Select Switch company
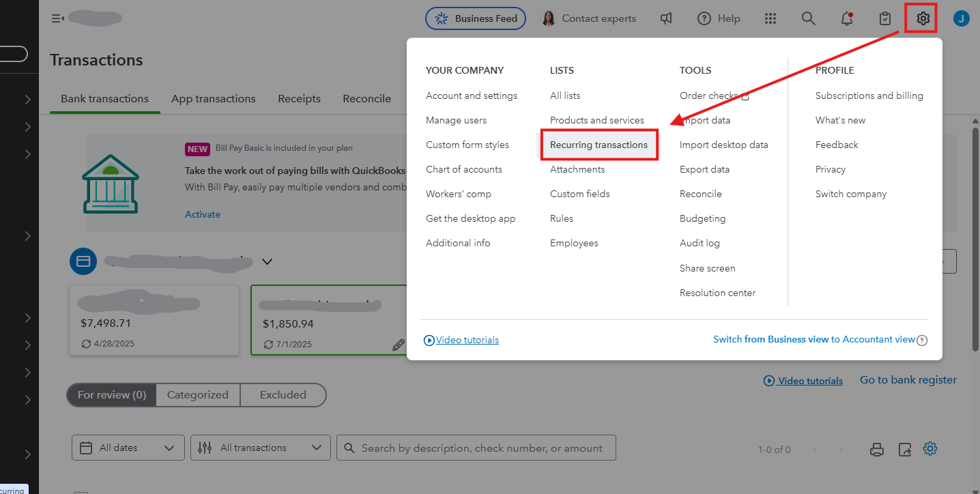This screenshot has width=980, height=494. pos(851,194)
